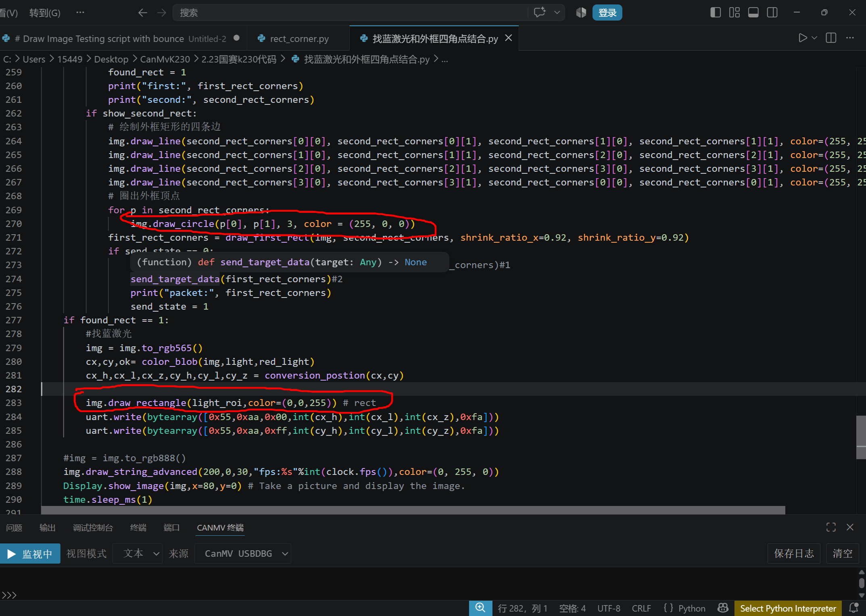Select the CANMV 终端 panel tab
The height and width of the screenshot is (616, 866).
click(220, 528)
